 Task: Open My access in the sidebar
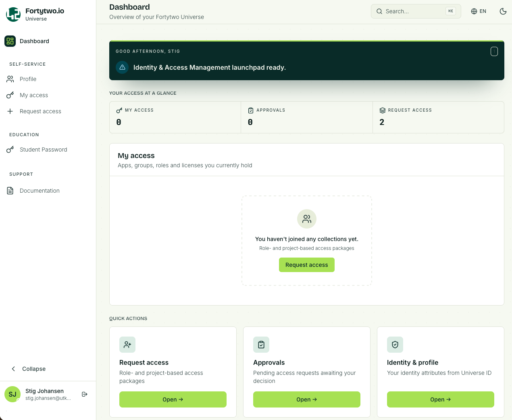(48, 95)
